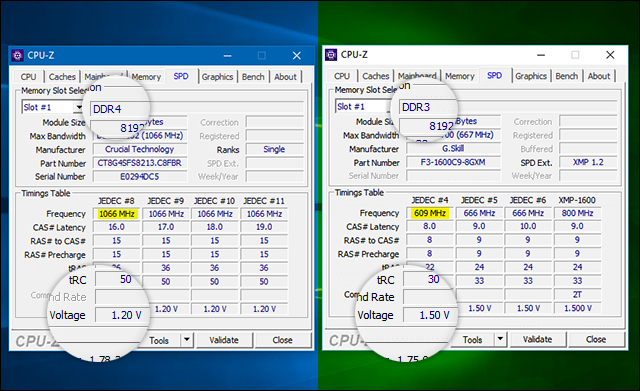Click the JEDEC #10 column header
640x391 pixels.
[215, 201]
